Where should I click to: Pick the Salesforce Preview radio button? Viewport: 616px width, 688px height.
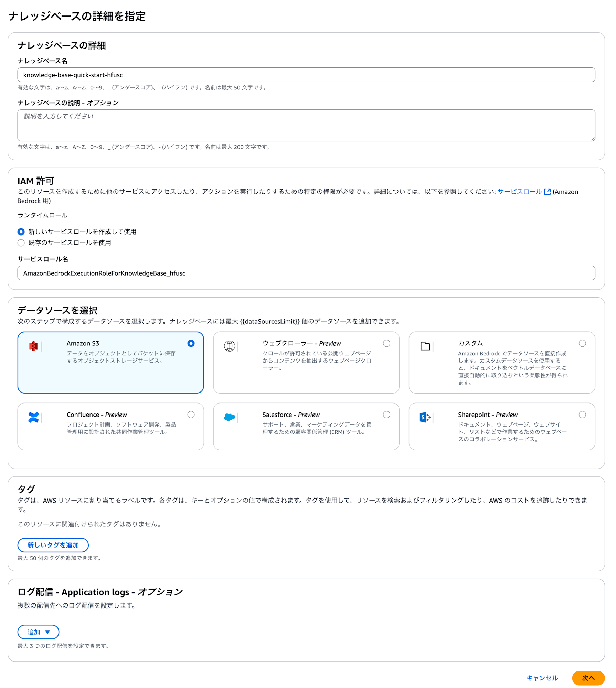point(387,415)
